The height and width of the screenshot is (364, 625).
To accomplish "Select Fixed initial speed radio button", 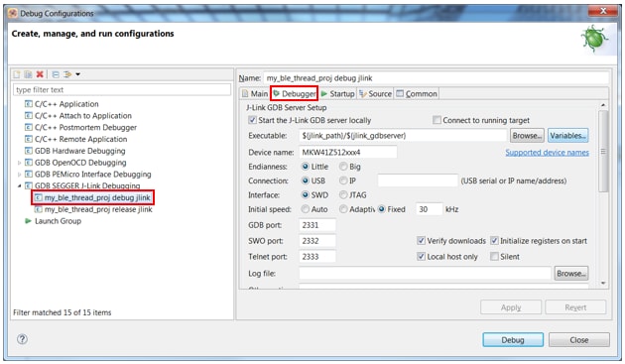I will (382, 209).
